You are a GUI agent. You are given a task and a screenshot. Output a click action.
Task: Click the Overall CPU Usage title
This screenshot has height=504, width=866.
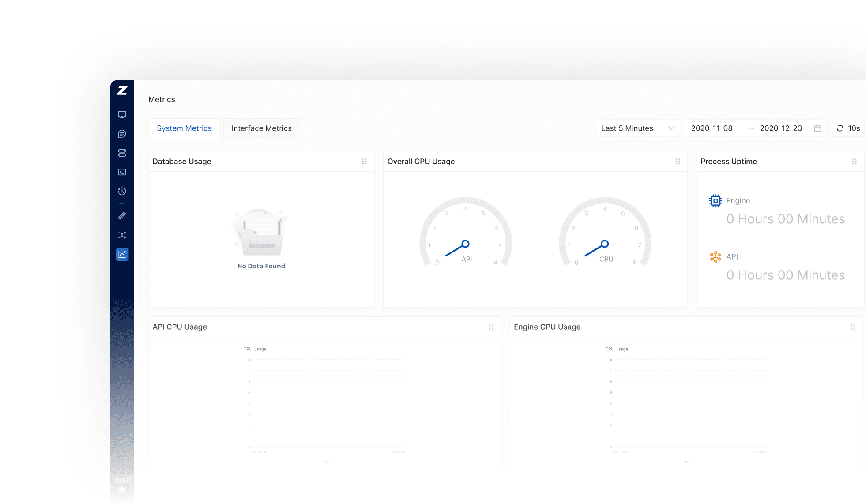(x=421, y=162)
